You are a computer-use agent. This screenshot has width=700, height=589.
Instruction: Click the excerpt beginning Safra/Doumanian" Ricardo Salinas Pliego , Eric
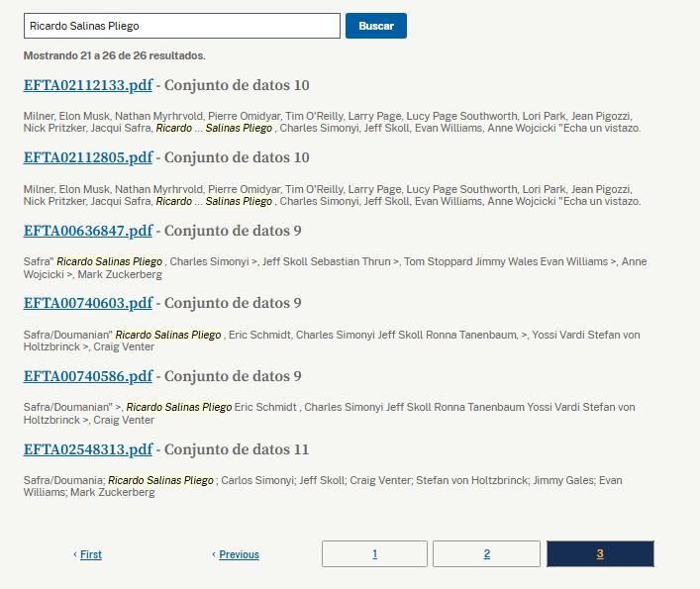(x=332, y=341)
